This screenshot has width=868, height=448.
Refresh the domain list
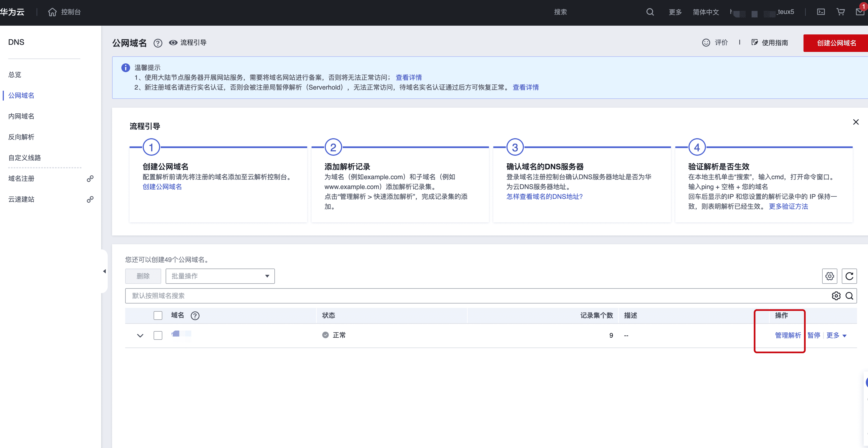pos(849,276)
